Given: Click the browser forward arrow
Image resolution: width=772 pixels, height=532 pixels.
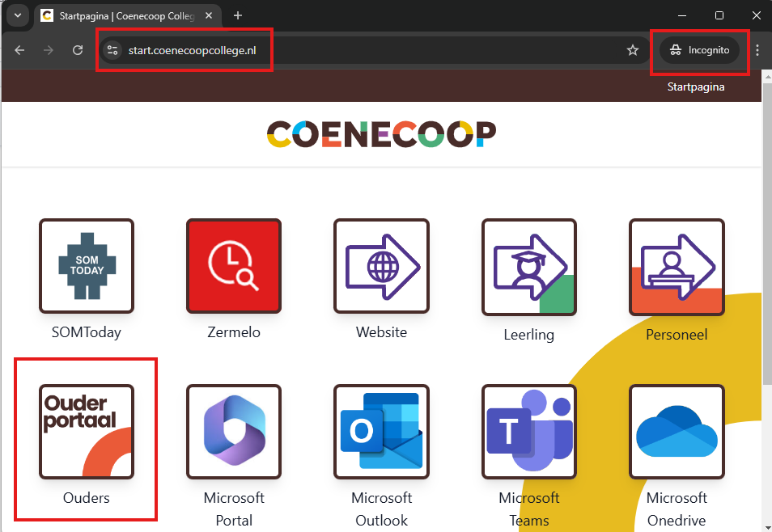Looking at the screenshot, I should 49,50.
